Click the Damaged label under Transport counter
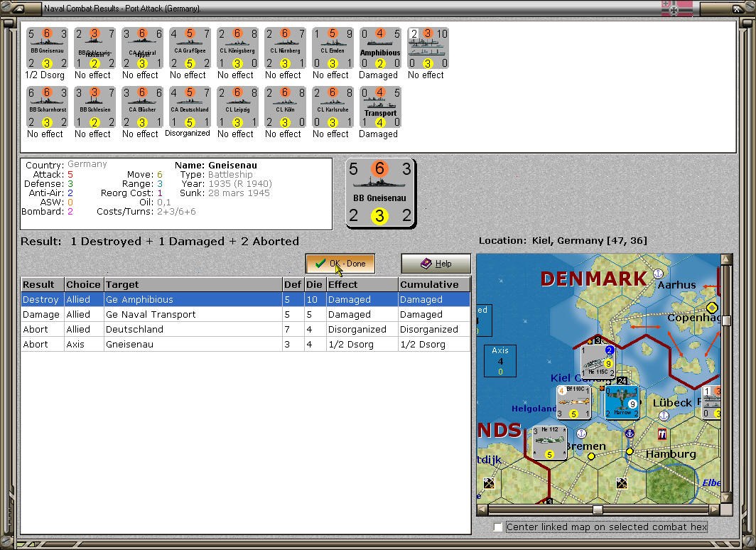756x550 pixels. pyautogui.click(x=379, y=134)
